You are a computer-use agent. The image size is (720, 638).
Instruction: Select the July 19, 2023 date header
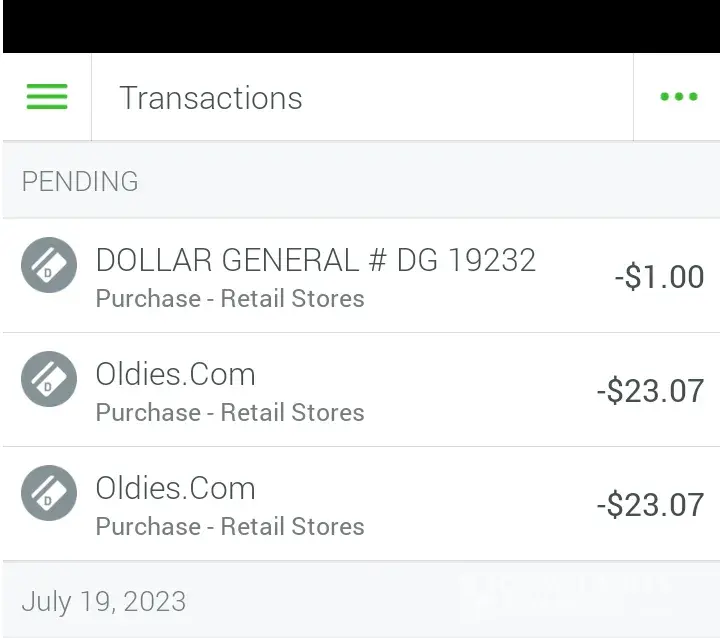pyautogui.click(x=103, y=601)
